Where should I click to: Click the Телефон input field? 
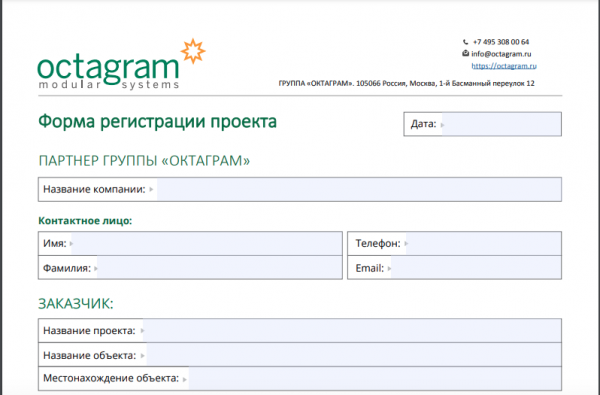click(484, 243)
